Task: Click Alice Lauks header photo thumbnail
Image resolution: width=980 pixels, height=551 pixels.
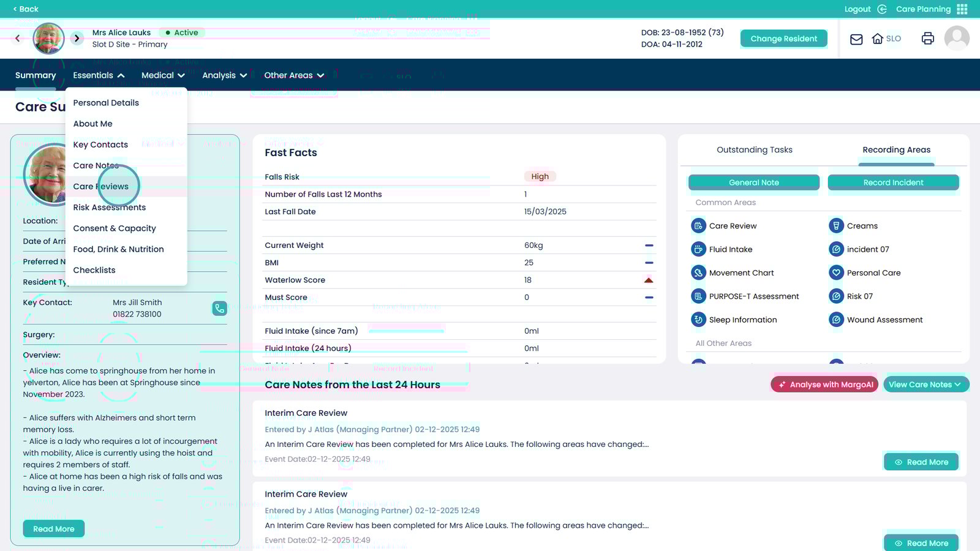Action: (x=48, y=39)
